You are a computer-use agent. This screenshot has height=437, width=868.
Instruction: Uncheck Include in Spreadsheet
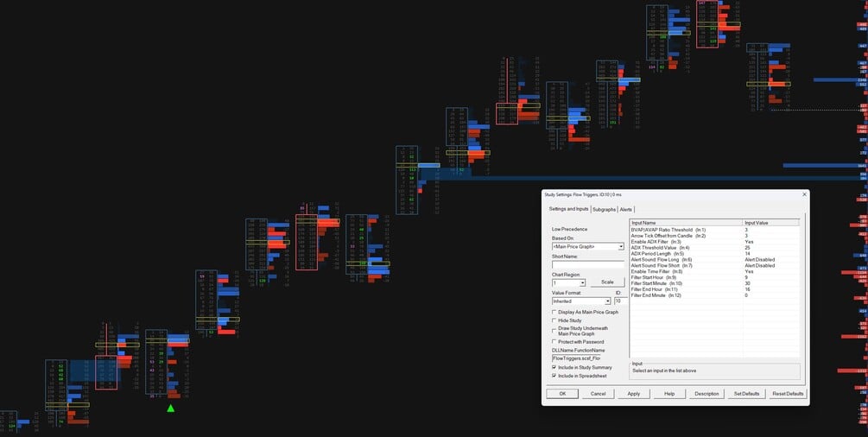[x=554, y=376]
